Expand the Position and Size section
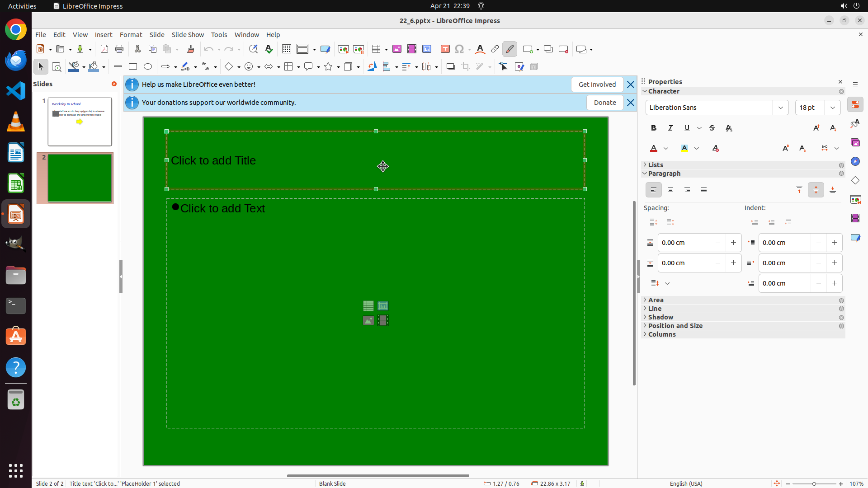868x488 pixels. (675, 326)
